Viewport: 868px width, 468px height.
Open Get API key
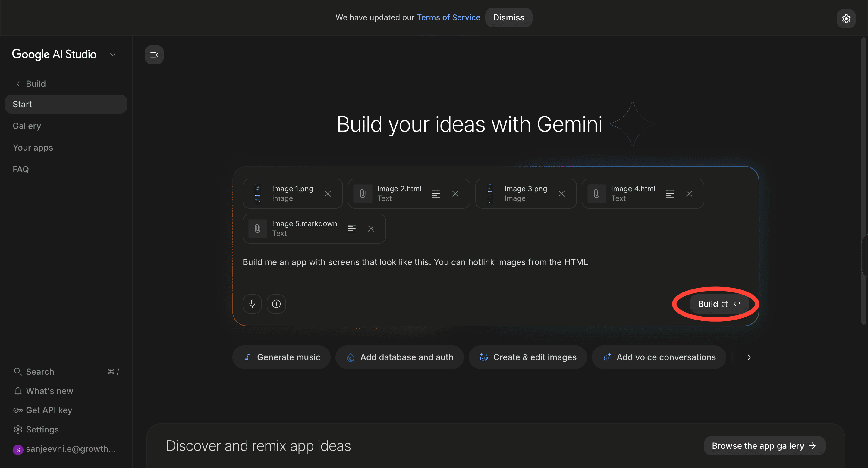pyautogui.click(x=49, y=410)
